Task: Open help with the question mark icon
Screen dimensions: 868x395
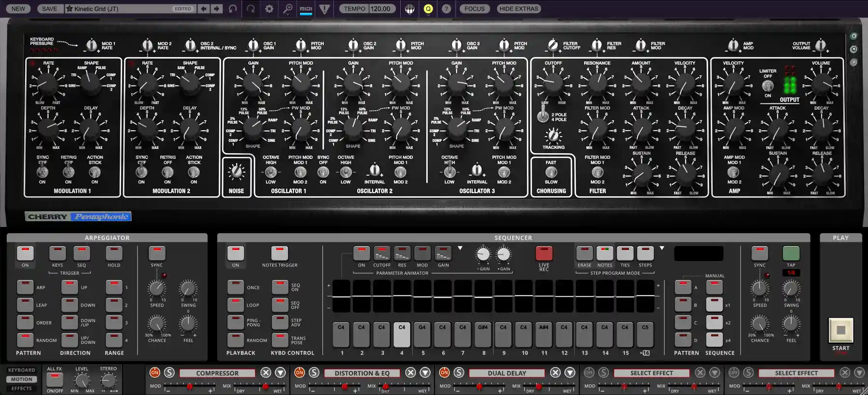Action: (x=447, y=9)
